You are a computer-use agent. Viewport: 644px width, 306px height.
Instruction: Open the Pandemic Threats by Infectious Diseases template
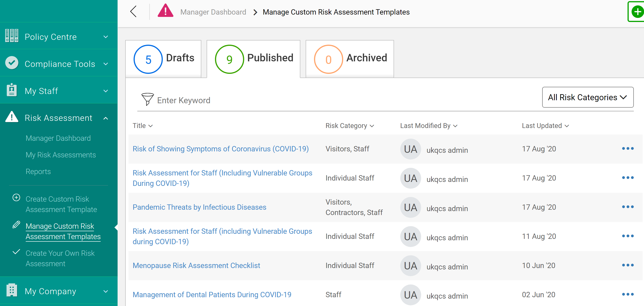coord(199,207)
